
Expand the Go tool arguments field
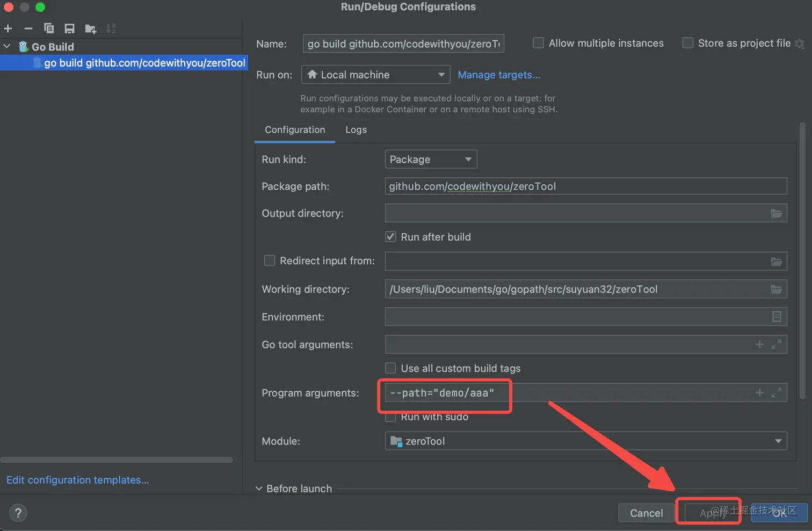(777, 345)
